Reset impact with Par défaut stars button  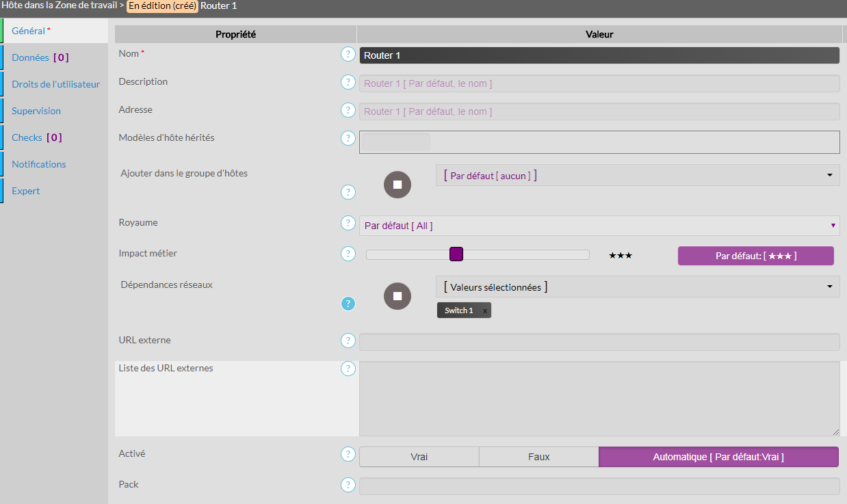pyautogui.click(x=755, y=256)
